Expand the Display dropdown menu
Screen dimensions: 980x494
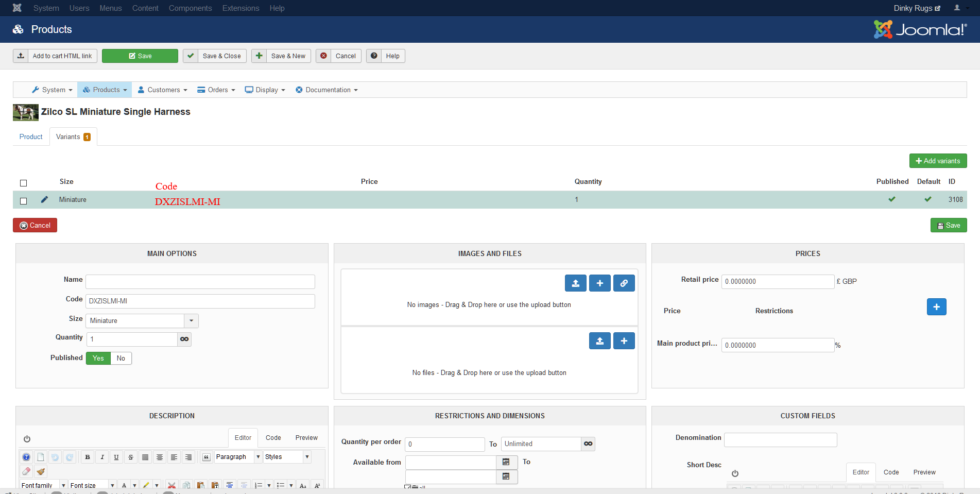coord(265,90)
